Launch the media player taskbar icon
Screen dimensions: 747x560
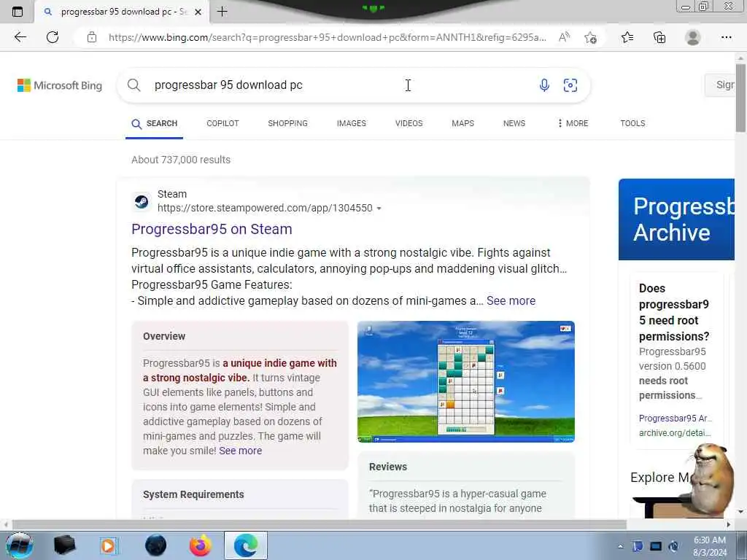[108, 545]
